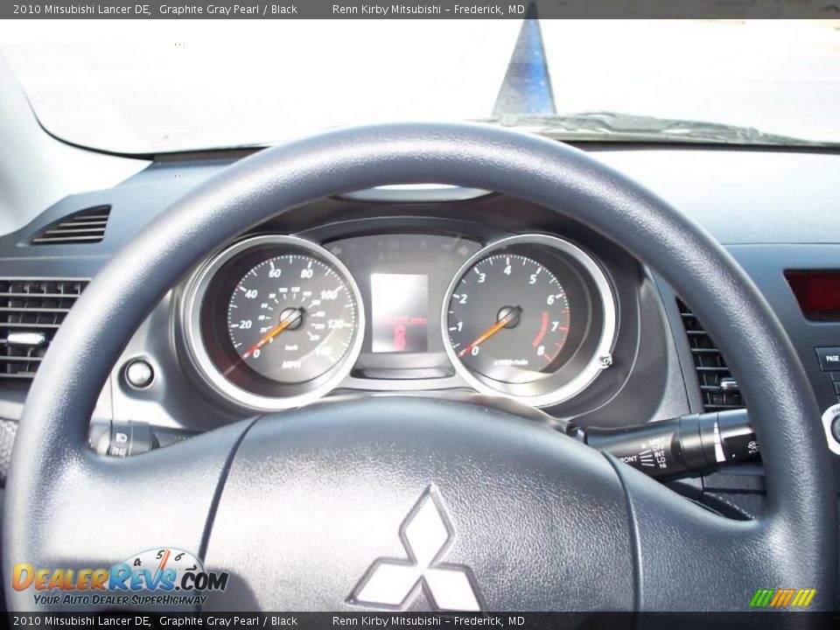Click the '8' redline mark on tachometer
The image size is (840, 630).
click(x=541, y=351)
